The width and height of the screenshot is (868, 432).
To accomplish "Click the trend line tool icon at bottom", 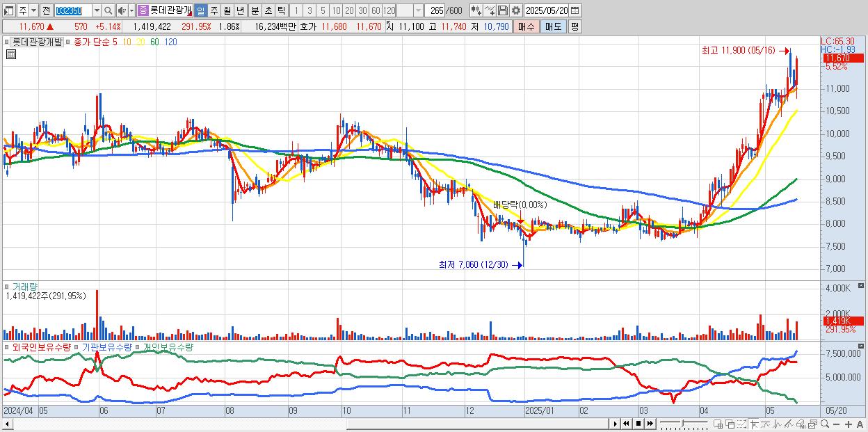I will (766, 424).
